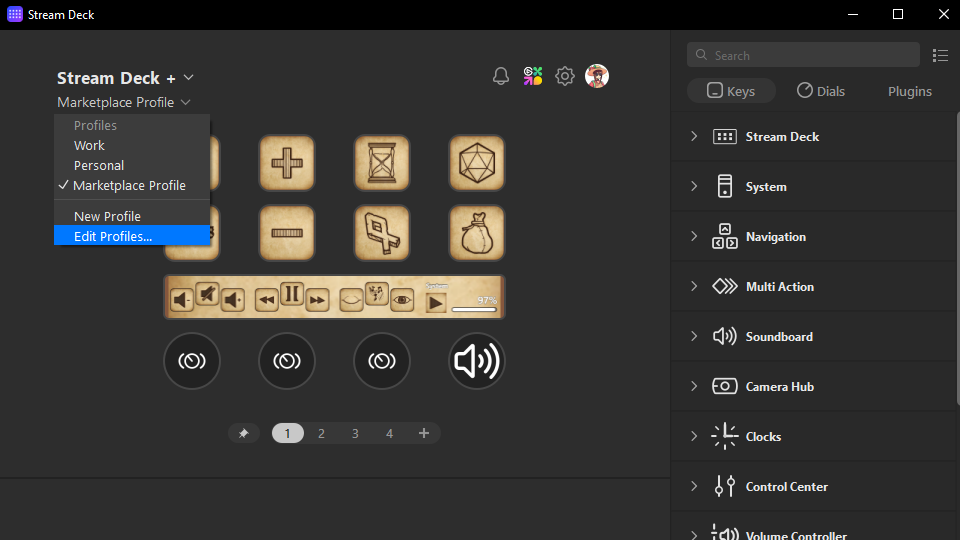Click the user profile avatar
960x540 pixels.
point(597,77)
